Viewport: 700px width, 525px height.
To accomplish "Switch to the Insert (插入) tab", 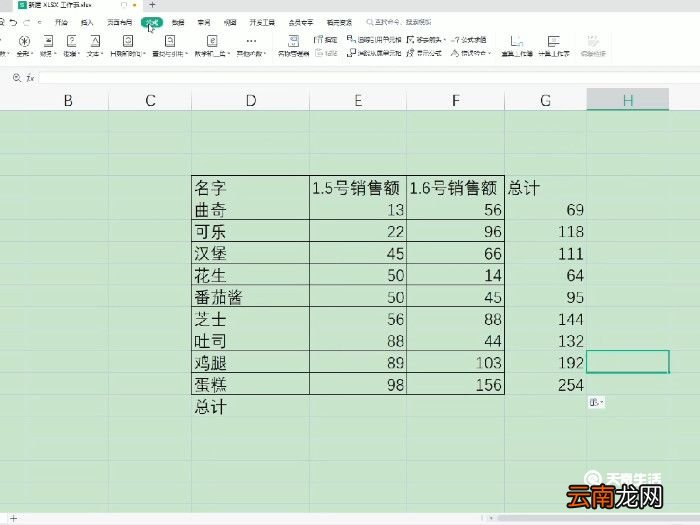I will tap(87, 22).
